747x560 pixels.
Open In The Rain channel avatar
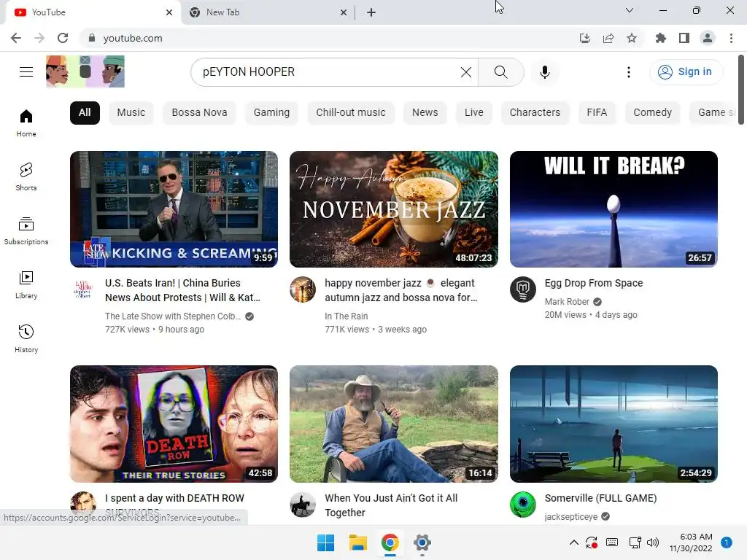tap(303, 289)
